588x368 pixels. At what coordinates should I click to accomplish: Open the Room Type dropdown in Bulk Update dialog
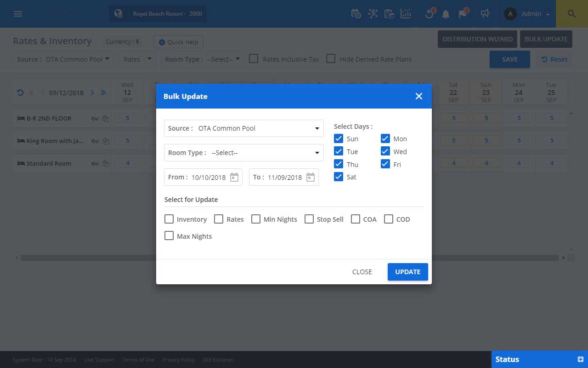(x=244, y=153)
